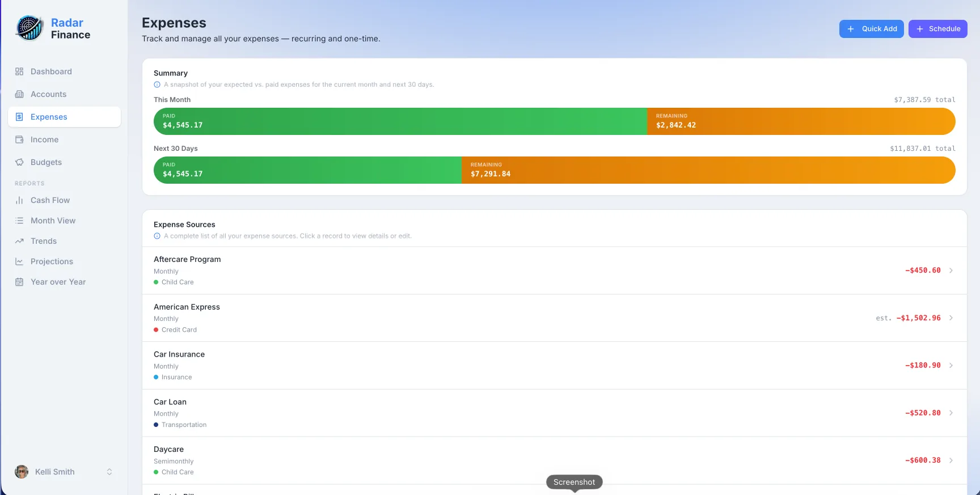Screen dimensions: 980x495
Task: Click the Year over Year calendar icon
Action: point(19,282)
